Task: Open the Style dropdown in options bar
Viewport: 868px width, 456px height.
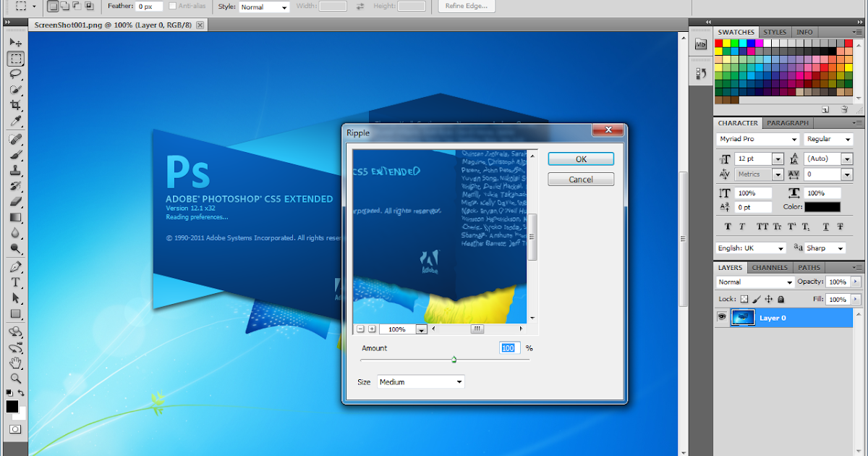Action: click(x=264, y=7)
